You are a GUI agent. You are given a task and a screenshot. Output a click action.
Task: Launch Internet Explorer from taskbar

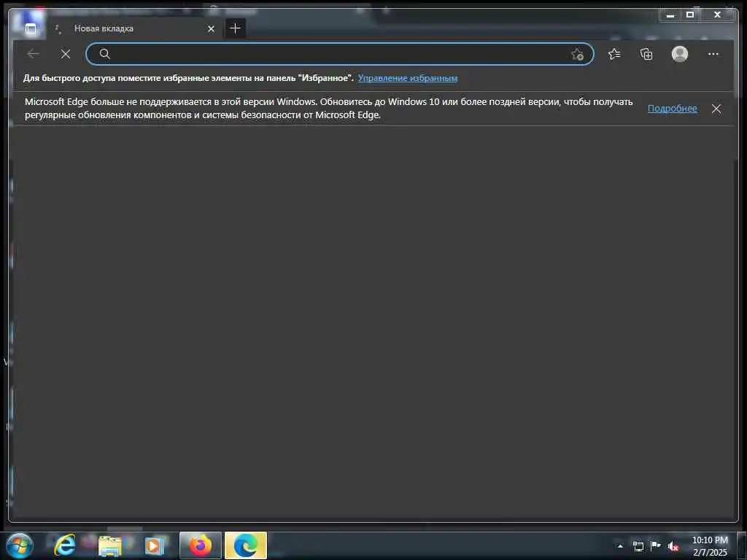[x=64, y=545]
